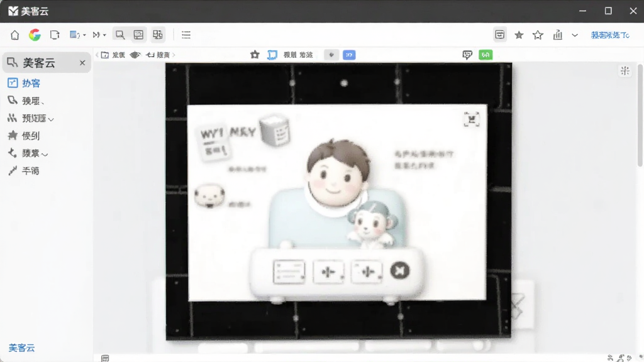Click the highlighted calendar-like box icon, top right
The image size is (644, 362).
tap(500, 35)
